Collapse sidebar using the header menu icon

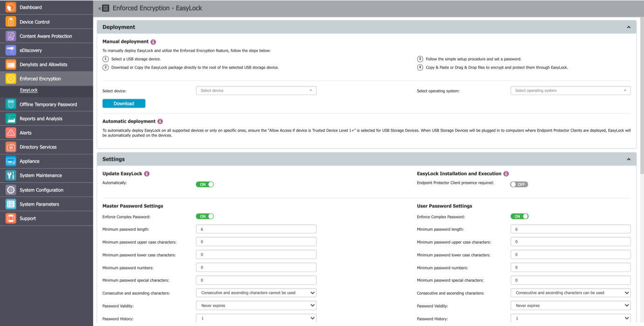pos(105,8)
